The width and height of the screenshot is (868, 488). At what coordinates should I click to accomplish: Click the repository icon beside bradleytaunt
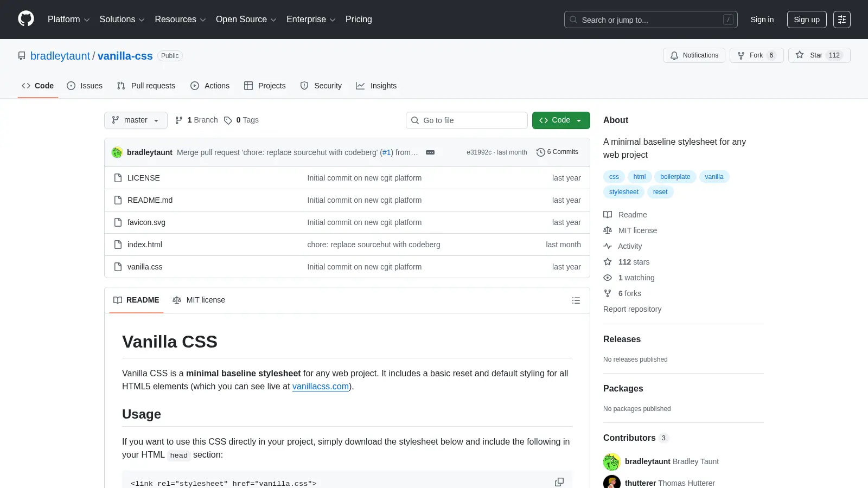(22, 56)
